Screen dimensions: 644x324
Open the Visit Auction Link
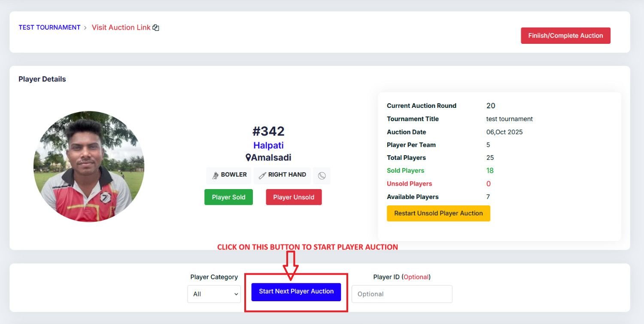pyautogui.click(x=121, y=28)
